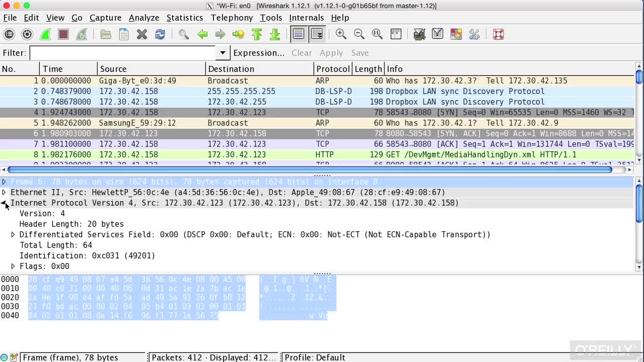The image size is (644, 362).
Task: Jump to first packet icon
Action: (x=257, y=34)
